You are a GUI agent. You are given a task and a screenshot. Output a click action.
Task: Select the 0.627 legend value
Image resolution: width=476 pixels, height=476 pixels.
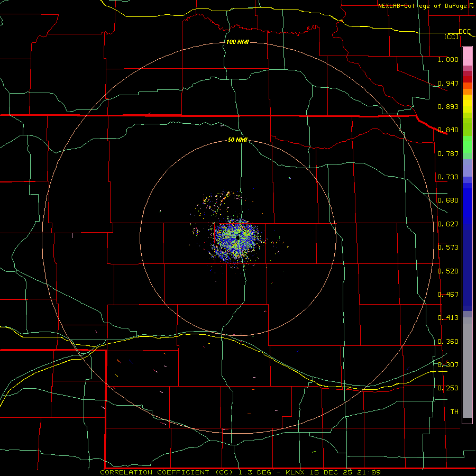pos(448,224)
